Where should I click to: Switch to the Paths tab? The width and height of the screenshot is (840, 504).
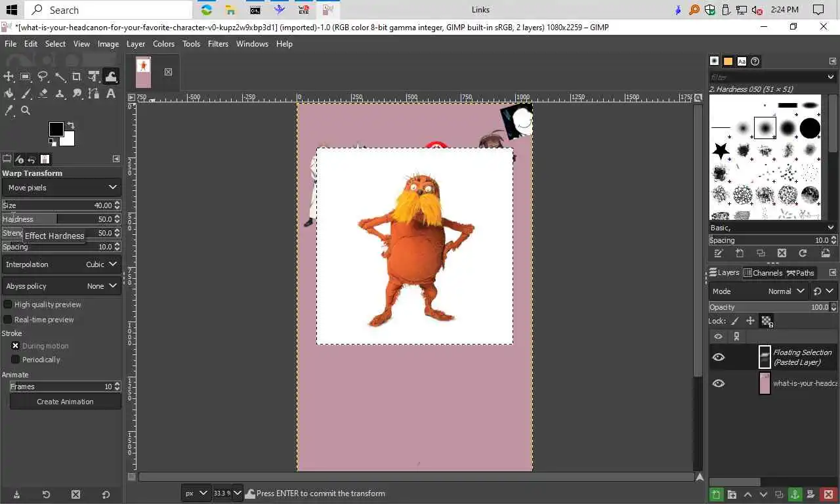point(801,273)
